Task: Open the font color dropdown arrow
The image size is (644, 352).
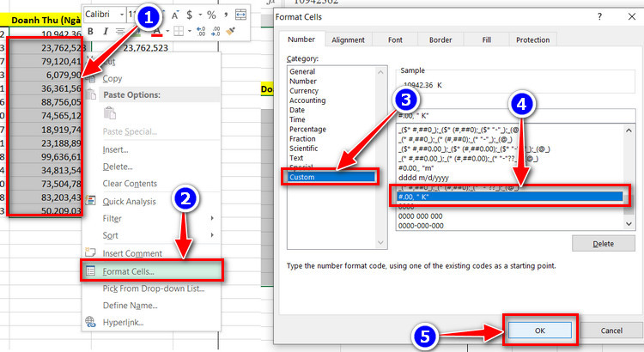Action: pos(167,31)
